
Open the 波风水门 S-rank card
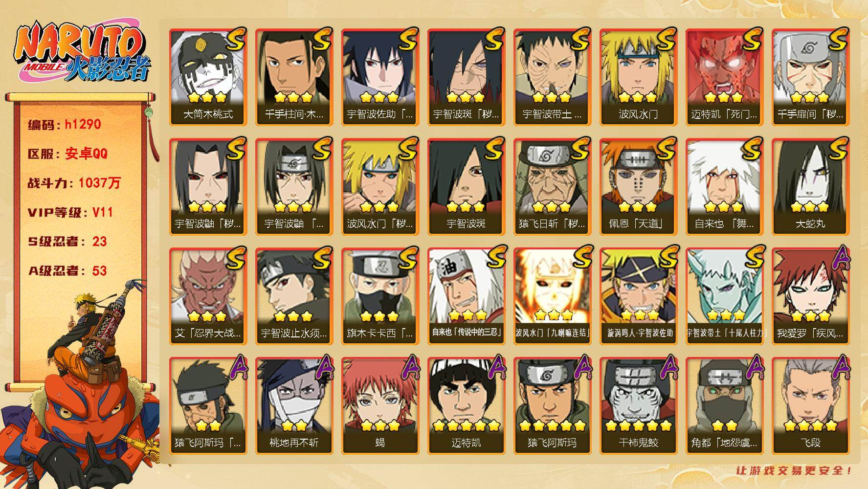pyautogui.click(x=638, y=77)
